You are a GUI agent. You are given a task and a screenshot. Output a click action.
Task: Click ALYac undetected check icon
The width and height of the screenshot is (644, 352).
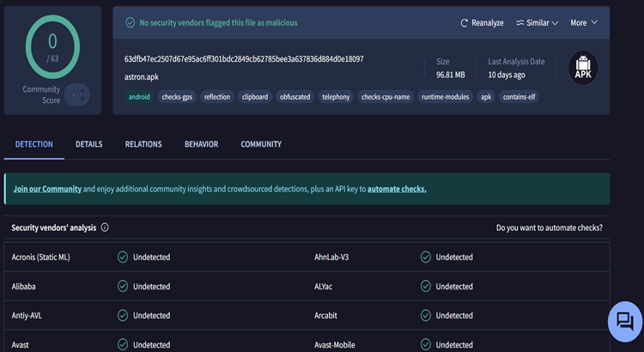tap(426, 286)
